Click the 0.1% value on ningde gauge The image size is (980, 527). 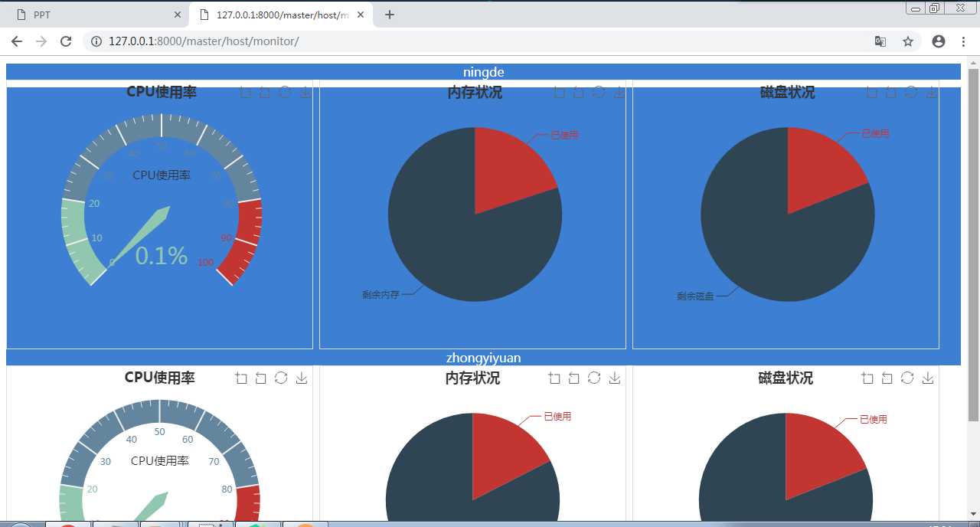coord(162,256)
